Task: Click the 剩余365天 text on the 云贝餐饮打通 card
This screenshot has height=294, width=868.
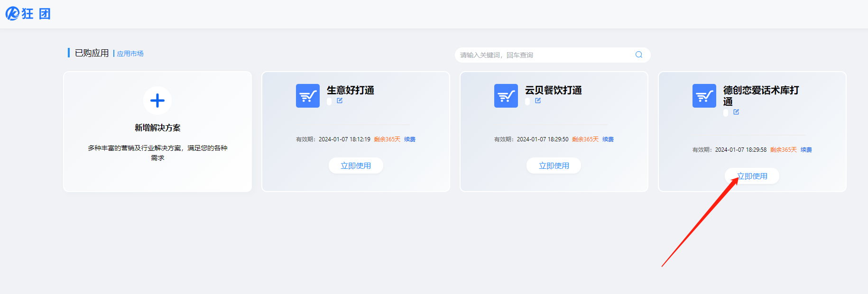Action: (x=585, y=139)
